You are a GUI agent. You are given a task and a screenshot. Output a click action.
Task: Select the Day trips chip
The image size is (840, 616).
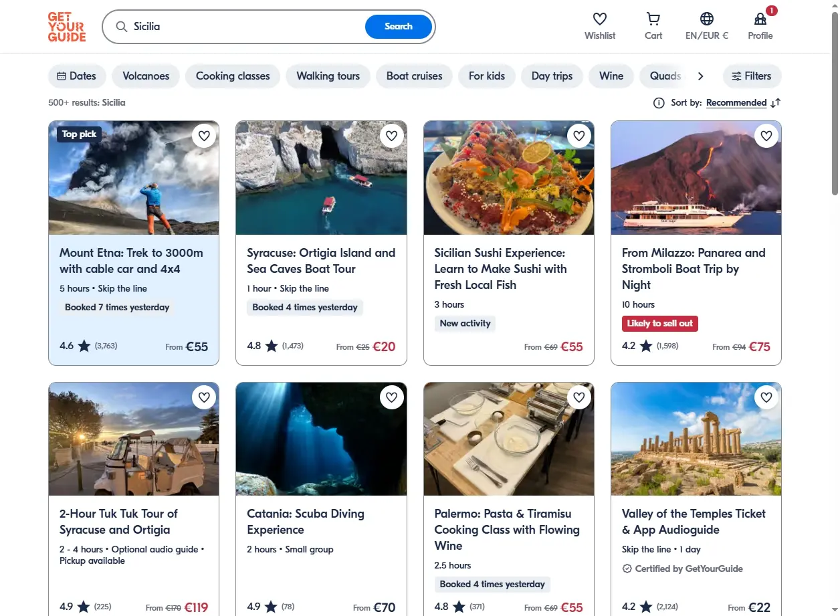pos(552,76)
